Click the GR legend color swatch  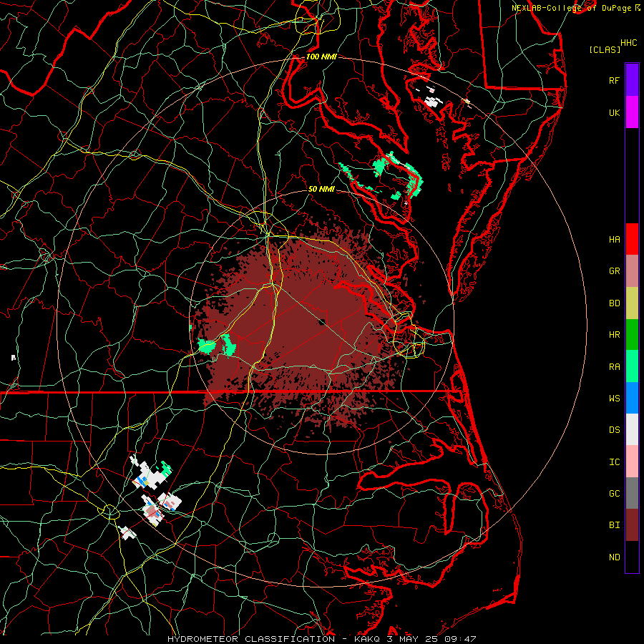[632, 271]
